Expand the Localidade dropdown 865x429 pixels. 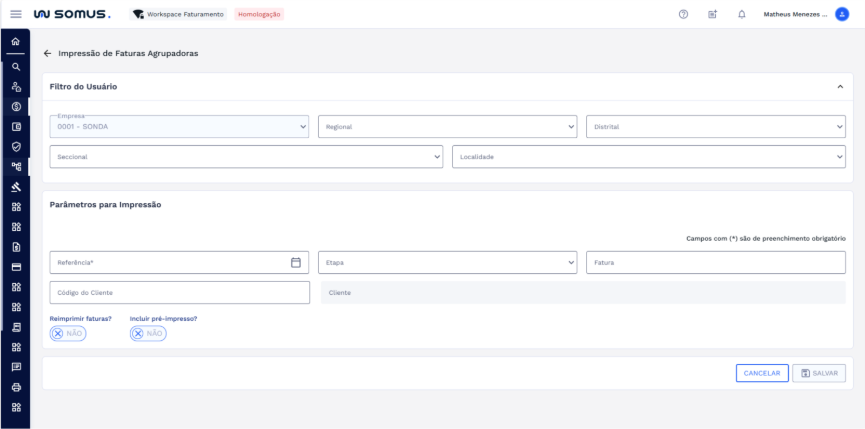648,157
